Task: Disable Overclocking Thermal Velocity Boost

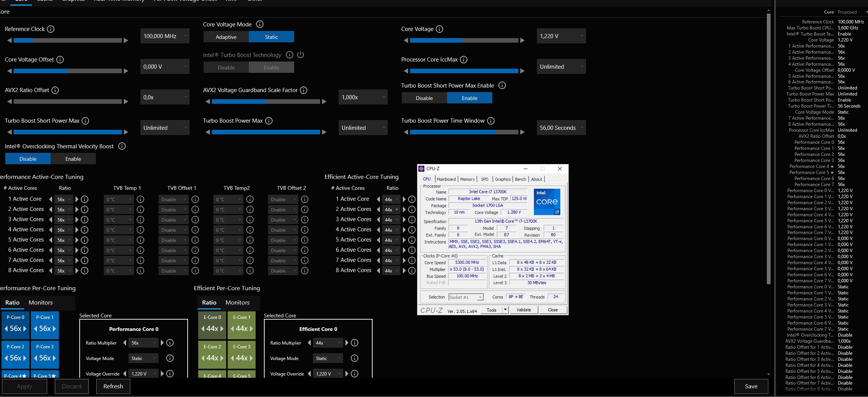Action: click(x=28, y=159)
